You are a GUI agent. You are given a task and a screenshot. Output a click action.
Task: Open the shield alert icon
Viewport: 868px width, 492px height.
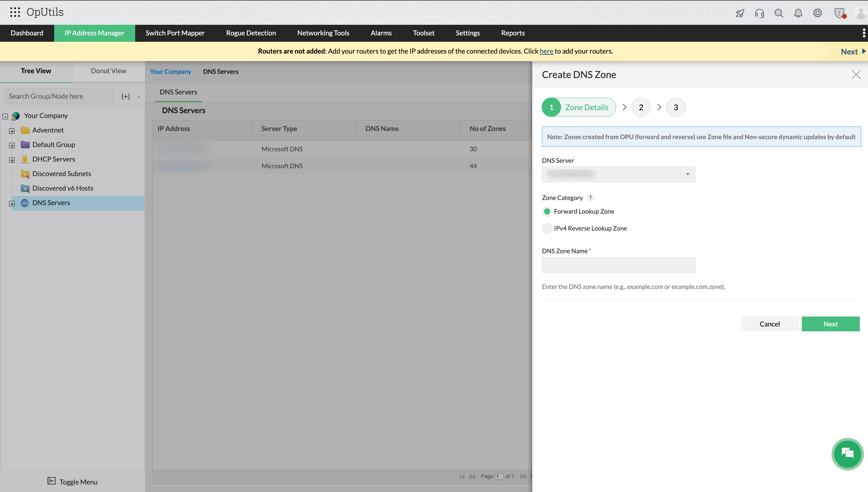(x=839, y=13)
